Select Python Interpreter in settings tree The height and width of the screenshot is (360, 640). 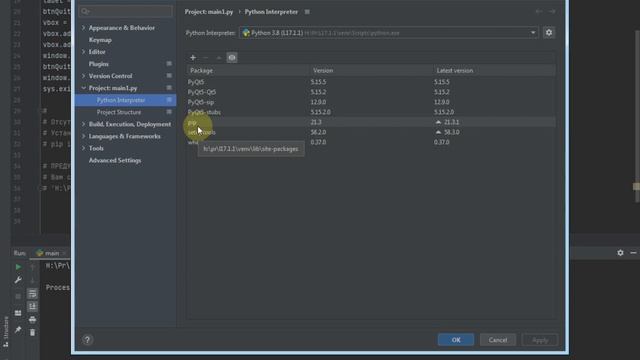click(x=125, y=100)
